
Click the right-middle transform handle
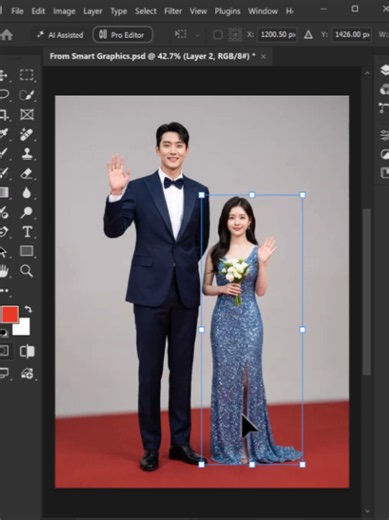click(302, 330)
